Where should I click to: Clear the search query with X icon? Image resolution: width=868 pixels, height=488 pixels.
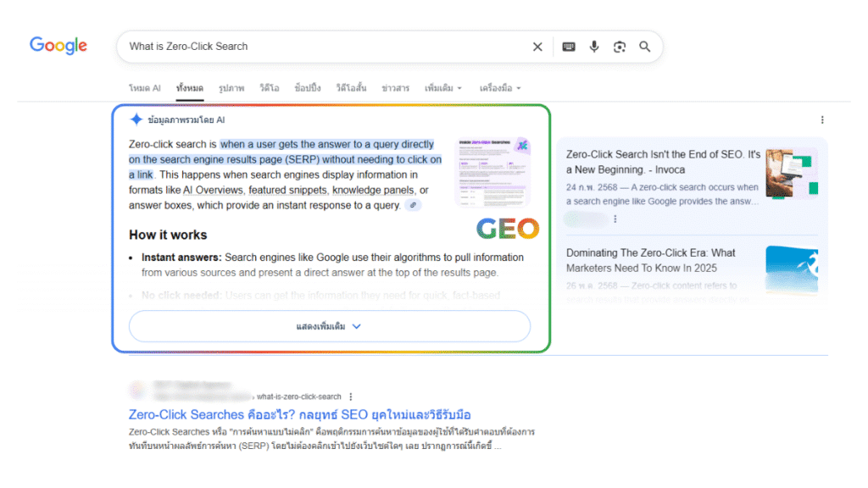pos(537,47)
